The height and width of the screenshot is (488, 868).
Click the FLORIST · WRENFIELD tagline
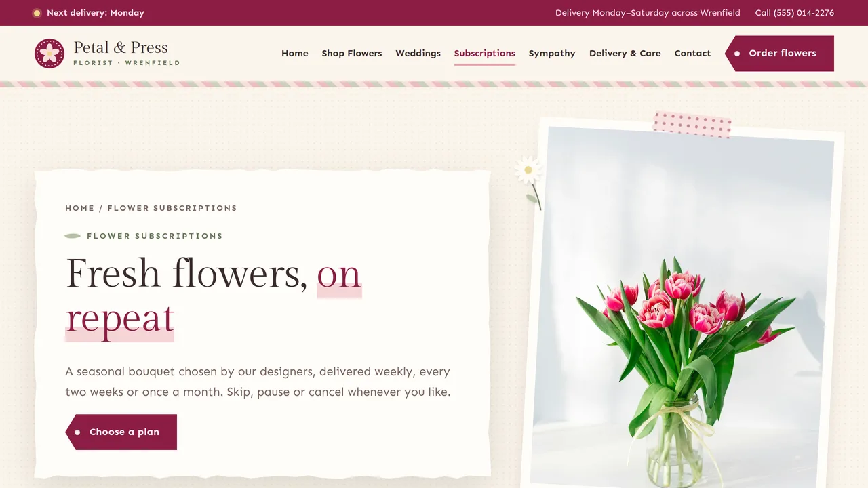(127, 63)
